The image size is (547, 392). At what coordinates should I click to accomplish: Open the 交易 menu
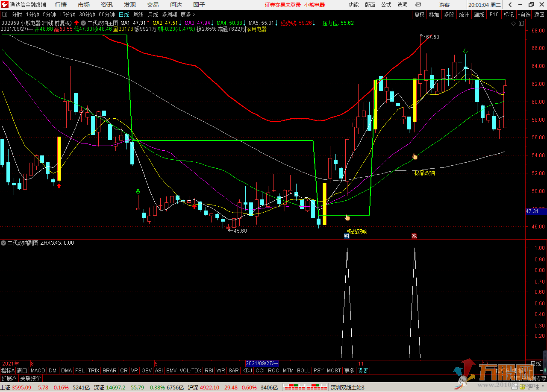[153, 5]
